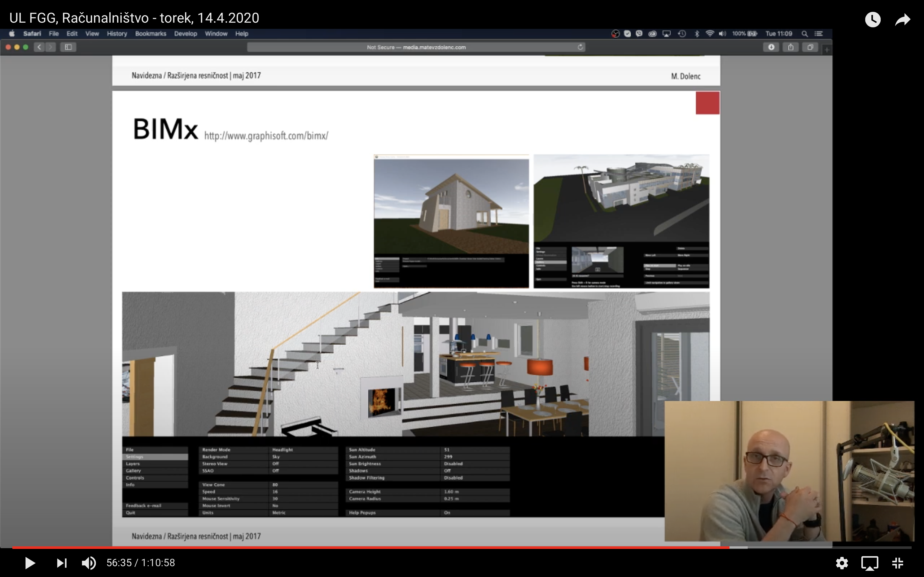Cast video with the AirPlay icon

point(869,563)
